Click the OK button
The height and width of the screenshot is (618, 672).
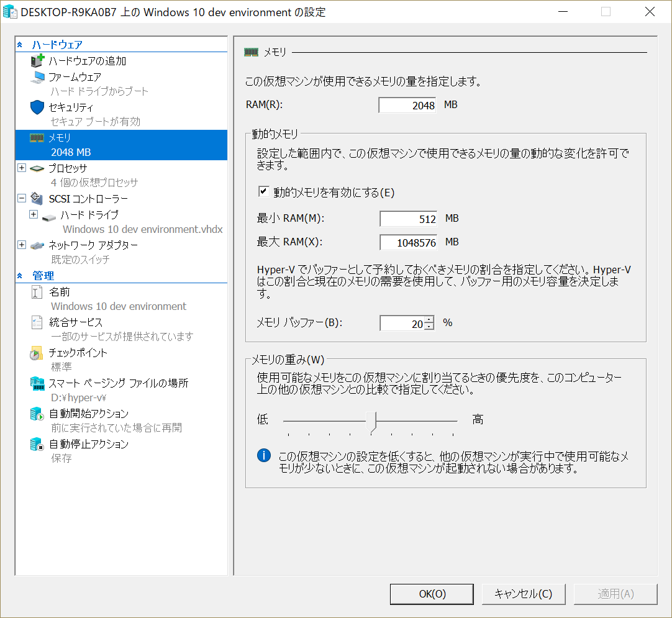(x=431, y=594)
